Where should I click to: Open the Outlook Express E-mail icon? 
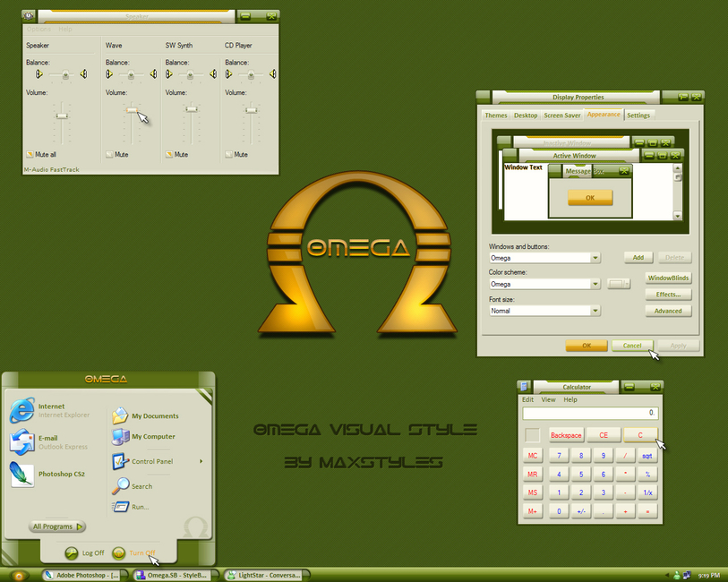21,441
